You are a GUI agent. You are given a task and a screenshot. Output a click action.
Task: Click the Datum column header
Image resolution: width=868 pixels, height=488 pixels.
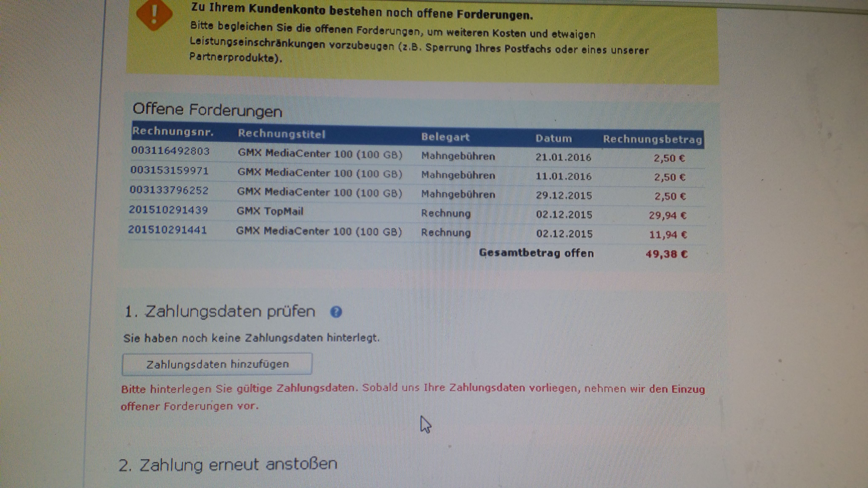pyautogui.click(x=554, y=138)
